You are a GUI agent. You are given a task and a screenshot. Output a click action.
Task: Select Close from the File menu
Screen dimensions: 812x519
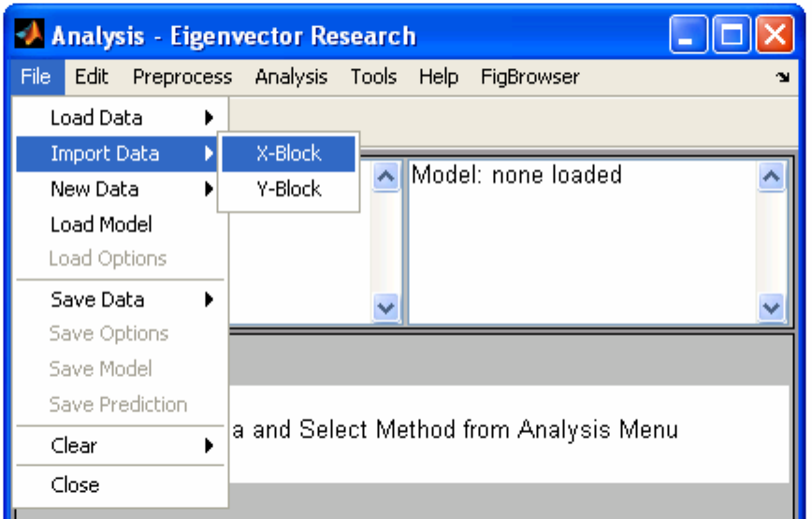tap(75, 484)
